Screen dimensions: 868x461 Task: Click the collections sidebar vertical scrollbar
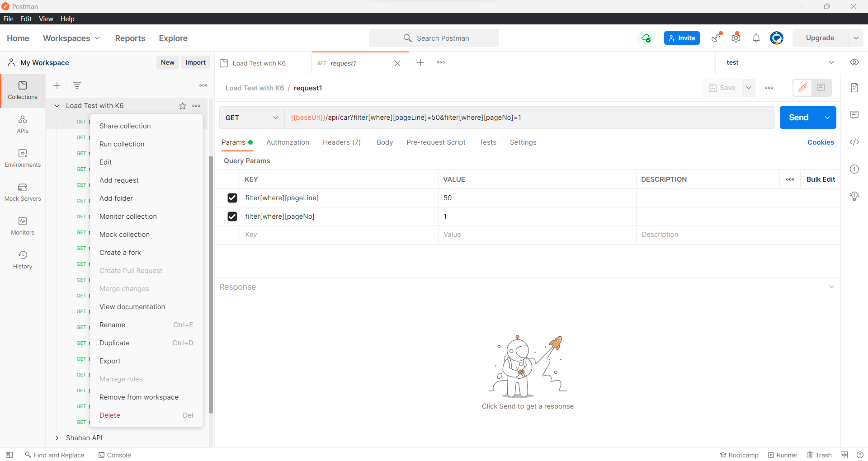[211, 285]
